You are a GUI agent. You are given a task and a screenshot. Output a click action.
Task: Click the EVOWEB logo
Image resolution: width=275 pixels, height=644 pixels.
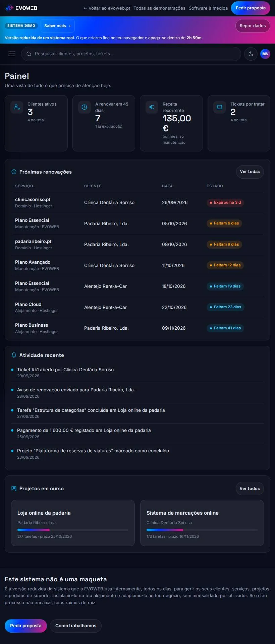21,8
